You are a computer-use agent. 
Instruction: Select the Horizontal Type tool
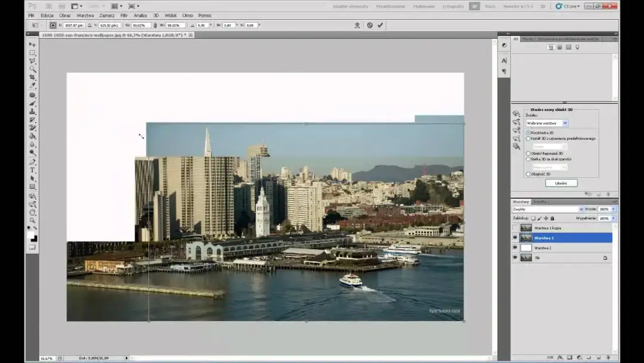(x=32, y=170)
